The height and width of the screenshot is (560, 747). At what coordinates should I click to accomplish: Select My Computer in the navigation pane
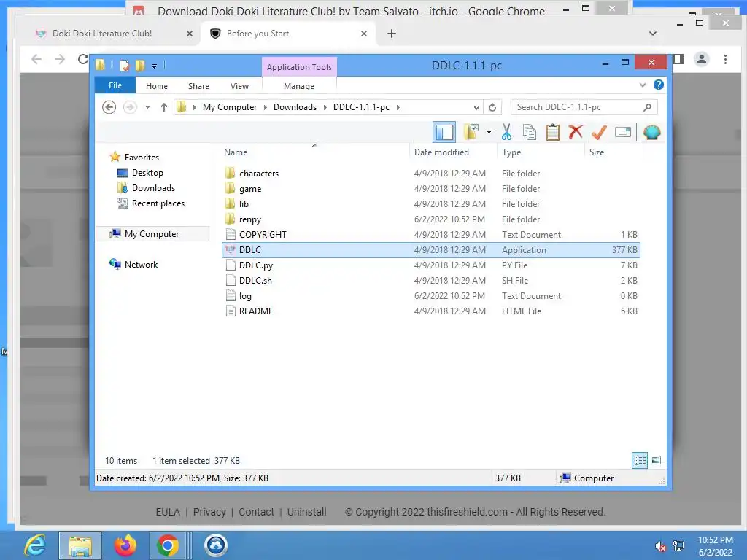pos(152,234)
